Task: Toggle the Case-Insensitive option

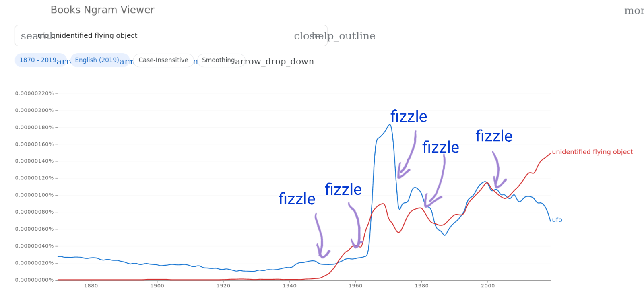Action: (x=163, y=60)
